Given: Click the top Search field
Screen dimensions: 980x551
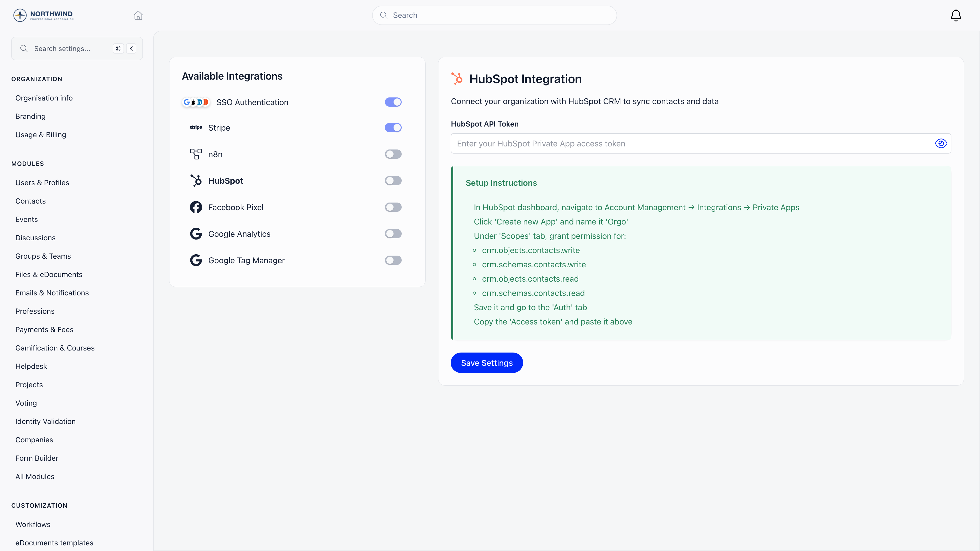Looking at the screenshot, I should [494, 15].
